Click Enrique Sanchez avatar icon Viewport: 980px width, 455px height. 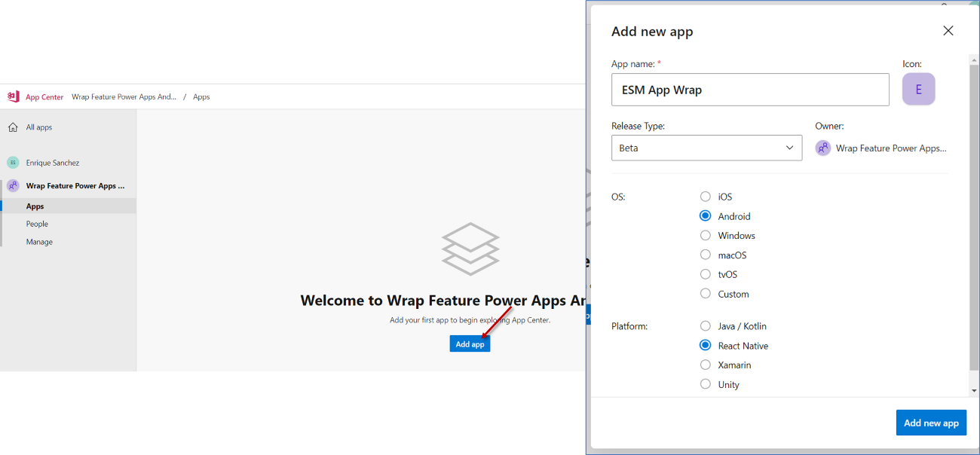[x=13, y=163]
